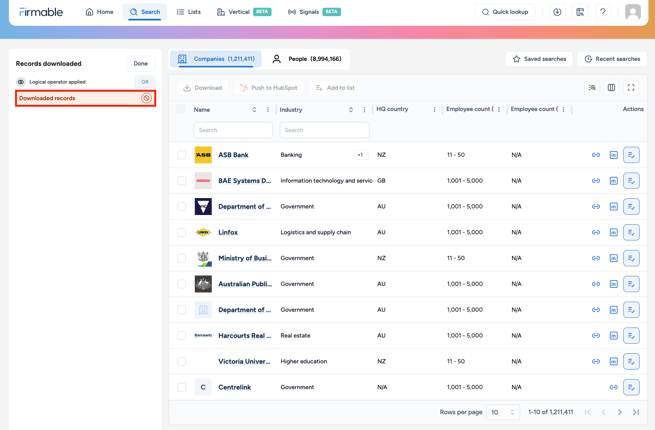Viewport: 655px width, 430px height.
Task: Expand +1 industries for ASB Bank
Action: (x=360, y=155)
